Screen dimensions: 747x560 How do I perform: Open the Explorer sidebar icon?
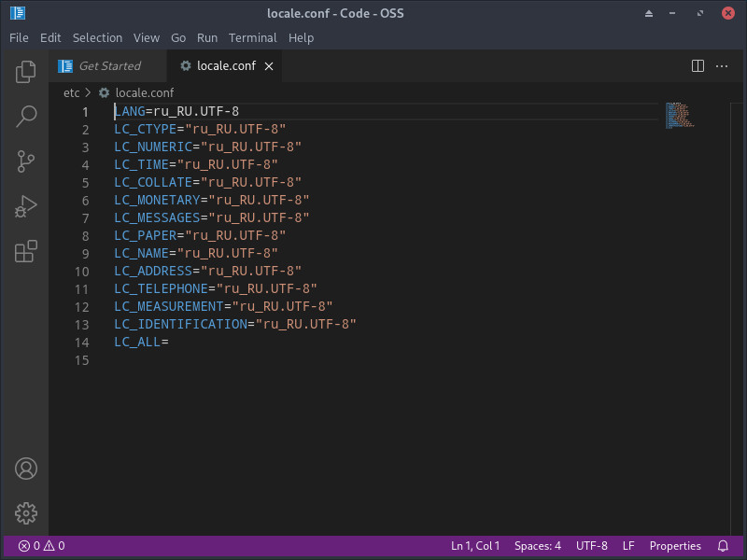pyautogui.click(x=25, y=71)
